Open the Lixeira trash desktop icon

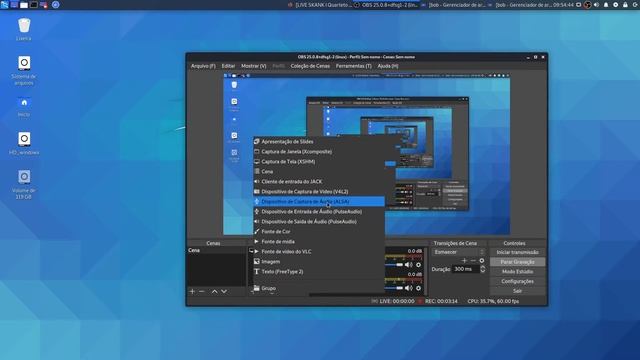click(24, 29)
